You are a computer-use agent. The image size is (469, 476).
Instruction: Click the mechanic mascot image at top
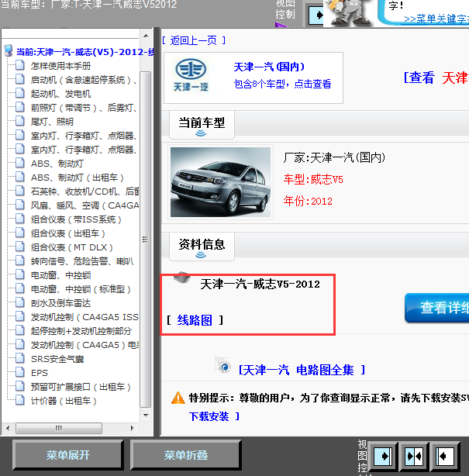click(350, 12)
